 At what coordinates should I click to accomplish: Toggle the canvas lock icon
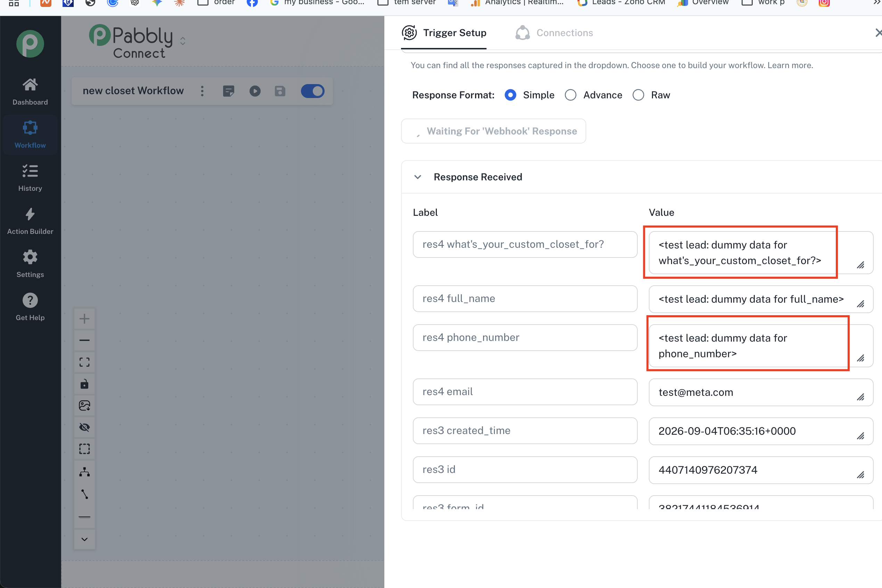click(84, 384)
